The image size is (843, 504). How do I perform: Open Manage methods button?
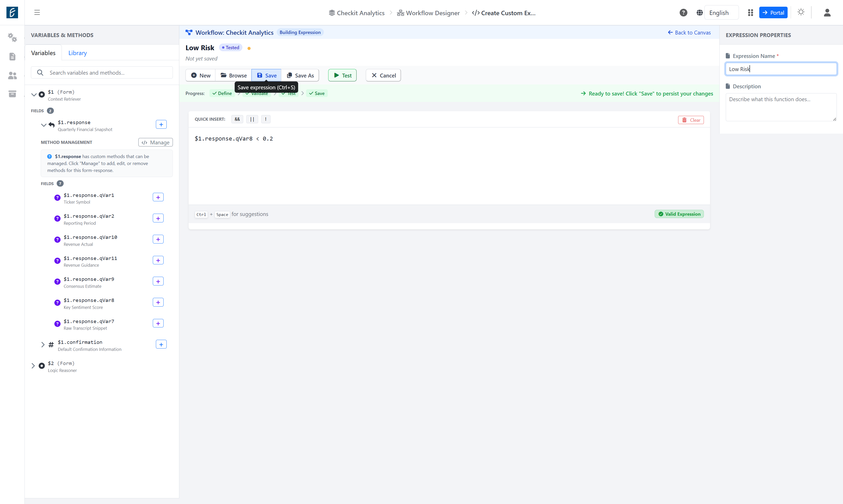(156, 142)
